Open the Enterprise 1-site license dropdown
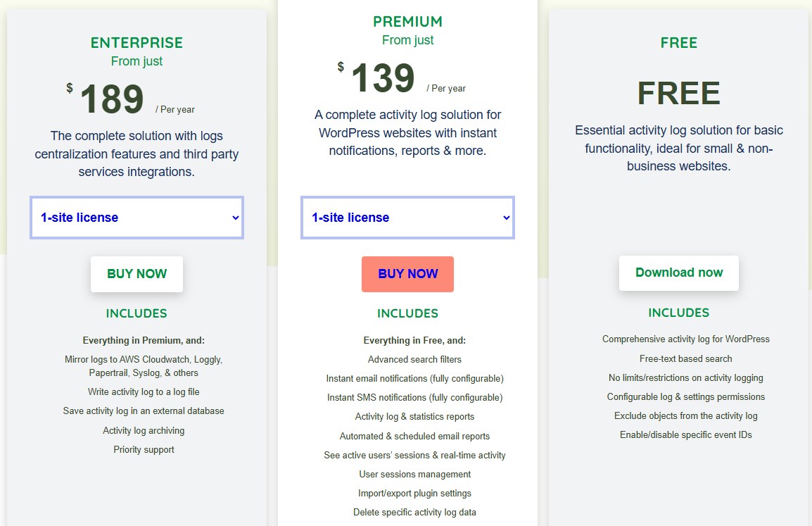The height and width of the screenshot is (526, 812). (x=137, y=218)
